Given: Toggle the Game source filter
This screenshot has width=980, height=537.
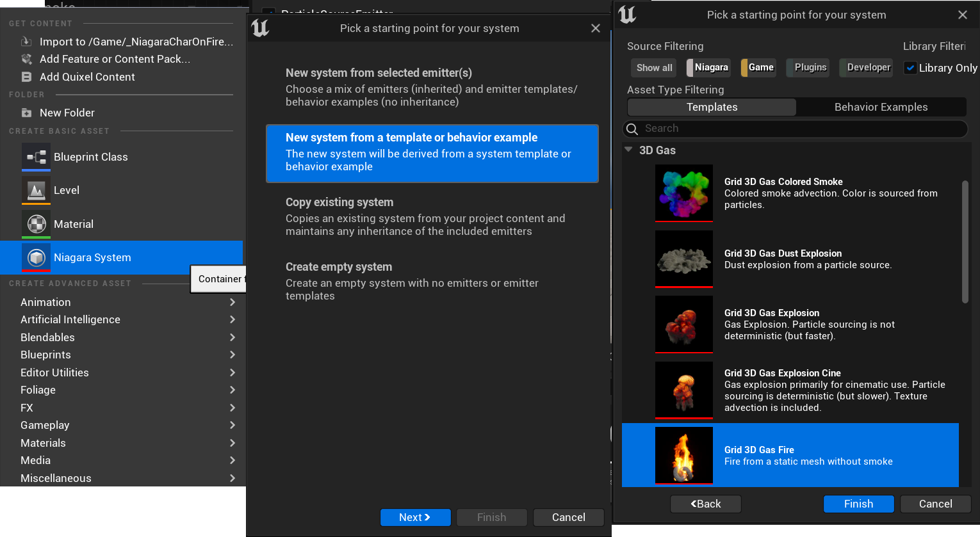Looking at the screenshot, I should coord(758,67).
